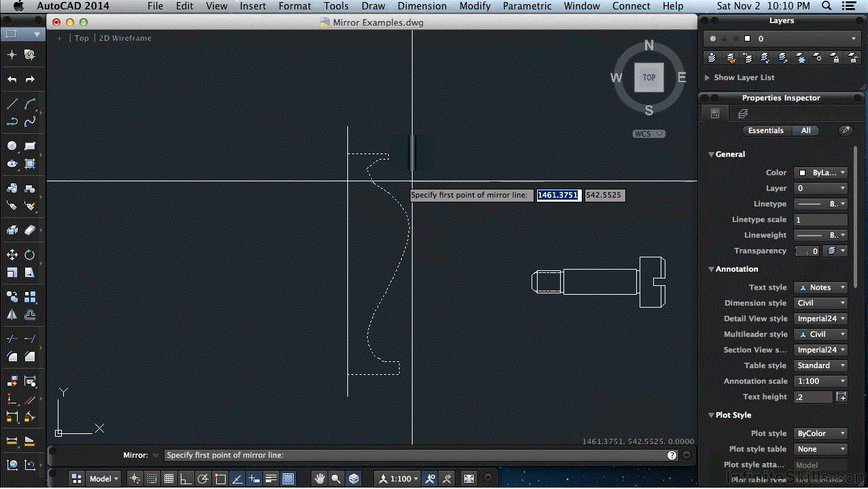Image resolution: width=868 pixels, height=489 pixels.
Task: Toggle Transparency display in status bar
Action: [288, 479]
